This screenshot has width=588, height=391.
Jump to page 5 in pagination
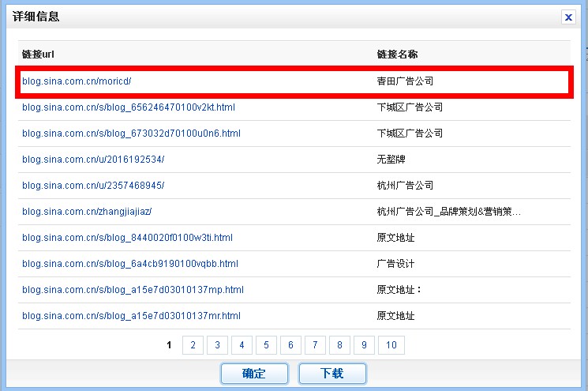coord(266,345)
